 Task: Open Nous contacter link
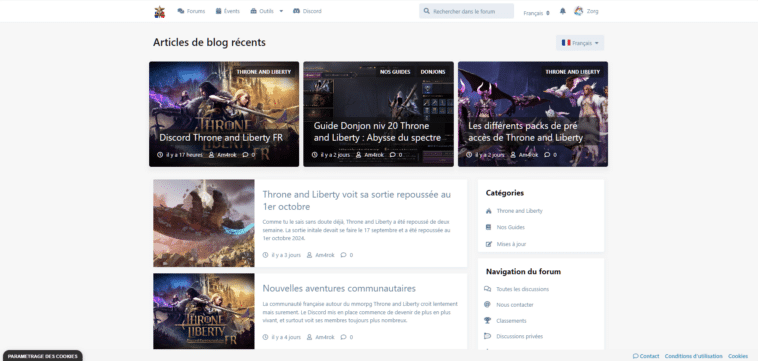click(515, 305)
